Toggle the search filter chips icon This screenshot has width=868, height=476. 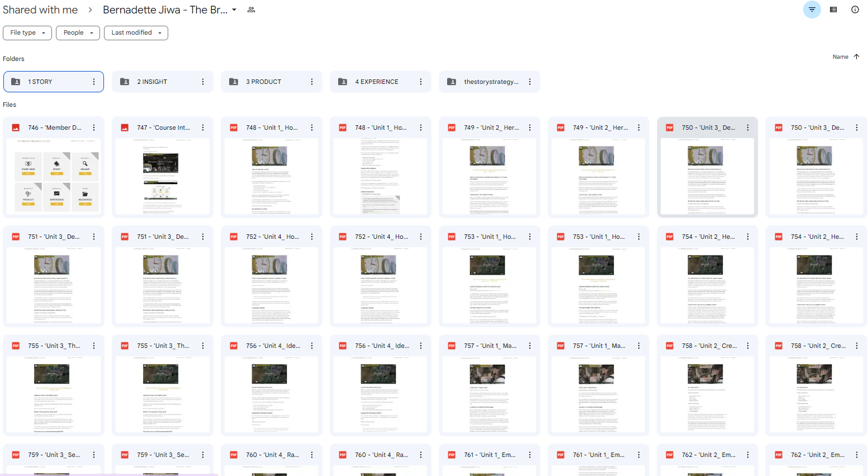(812, 10)
